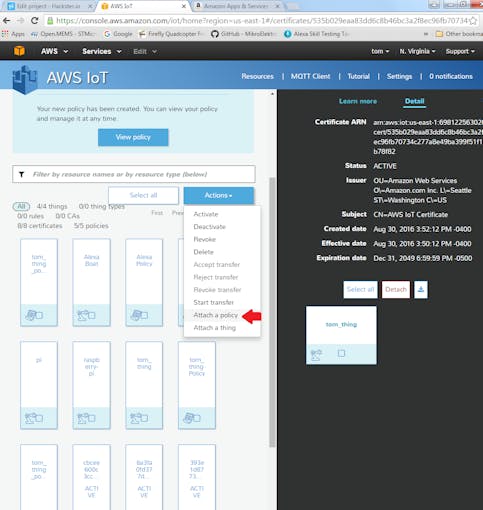483x510 pixels.
Task: Expand the Services dropdown
Action: tap(102, 51)
